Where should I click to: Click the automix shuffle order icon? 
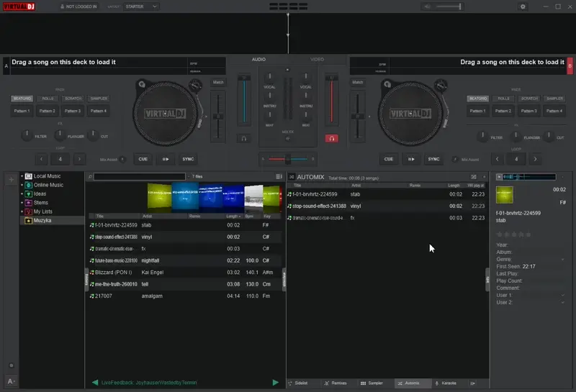click(x=474, y=177)
